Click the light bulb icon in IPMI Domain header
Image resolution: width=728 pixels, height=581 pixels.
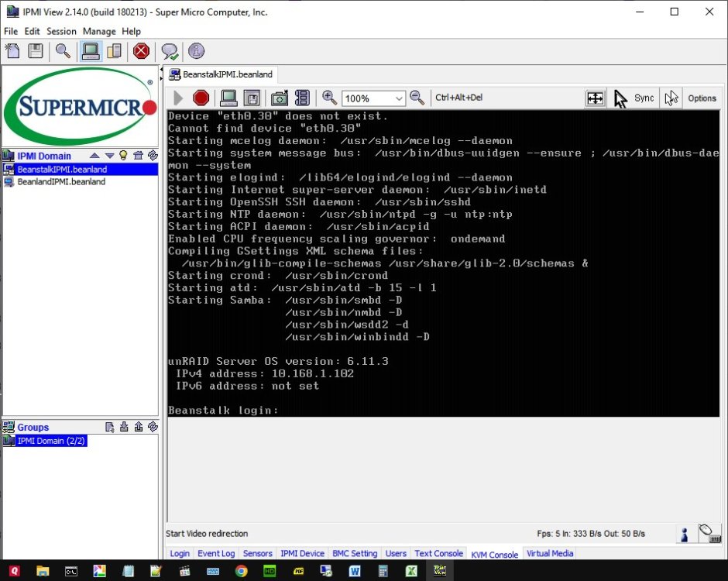[x=123, y=155]
